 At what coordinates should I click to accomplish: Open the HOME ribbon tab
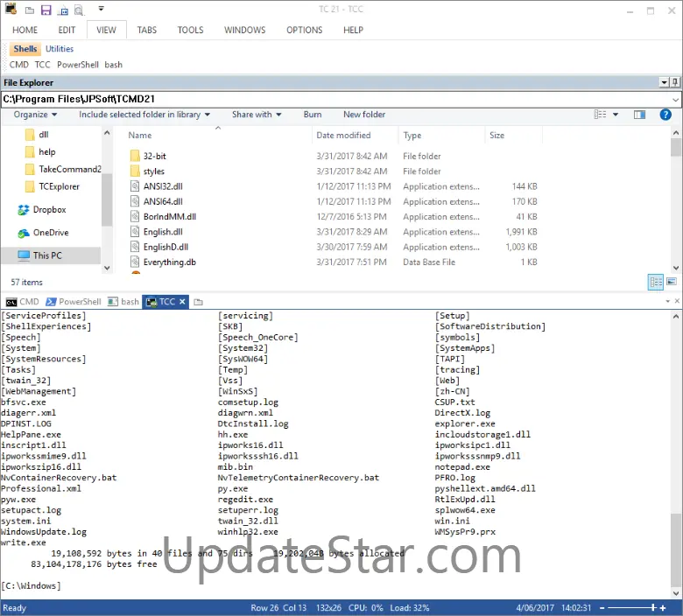[25, 30]
